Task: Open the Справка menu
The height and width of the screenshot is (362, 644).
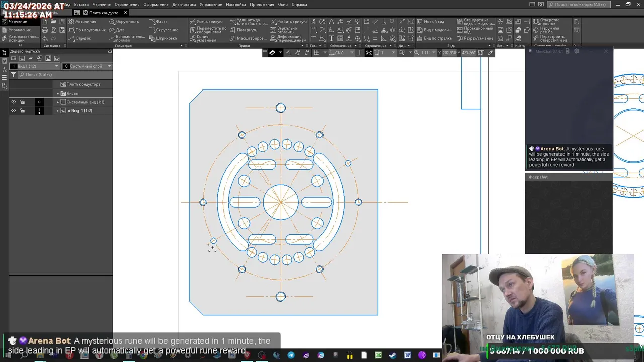Action: (x=299, y=4)
